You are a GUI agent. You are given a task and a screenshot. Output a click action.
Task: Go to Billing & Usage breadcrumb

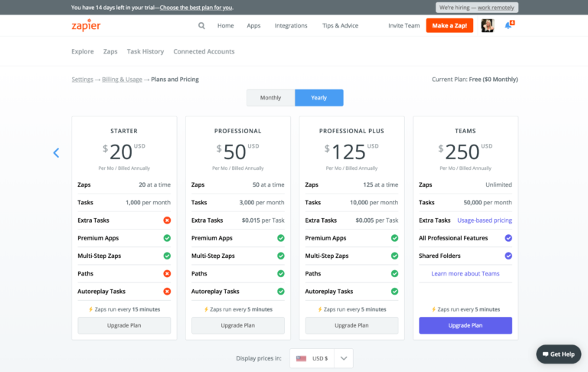122,79
